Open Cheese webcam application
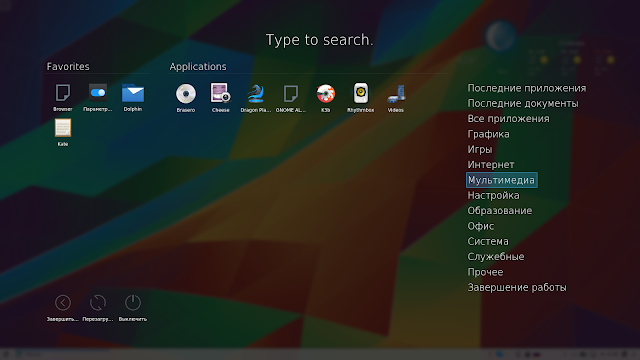 coord(221,98)
